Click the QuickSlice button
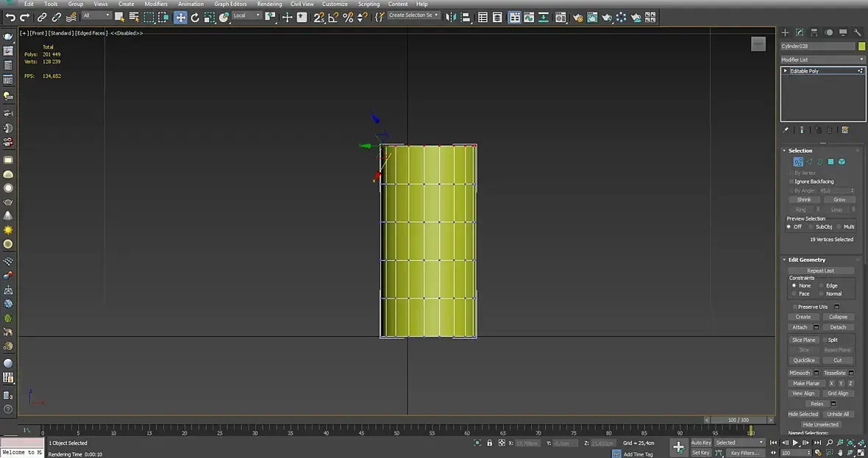This screenshot has height=458, width=868. 804,360
